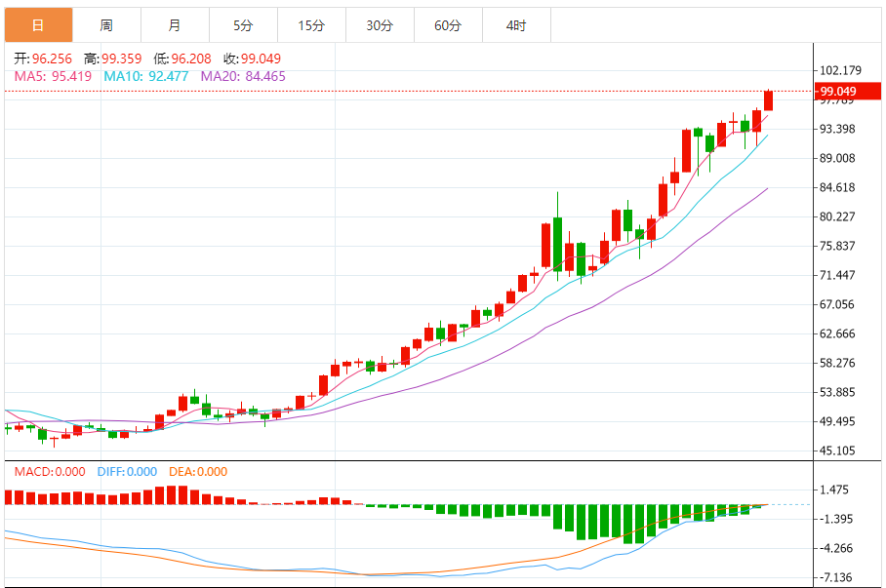Switch to the 4时 chart tab

pos(516,25)
